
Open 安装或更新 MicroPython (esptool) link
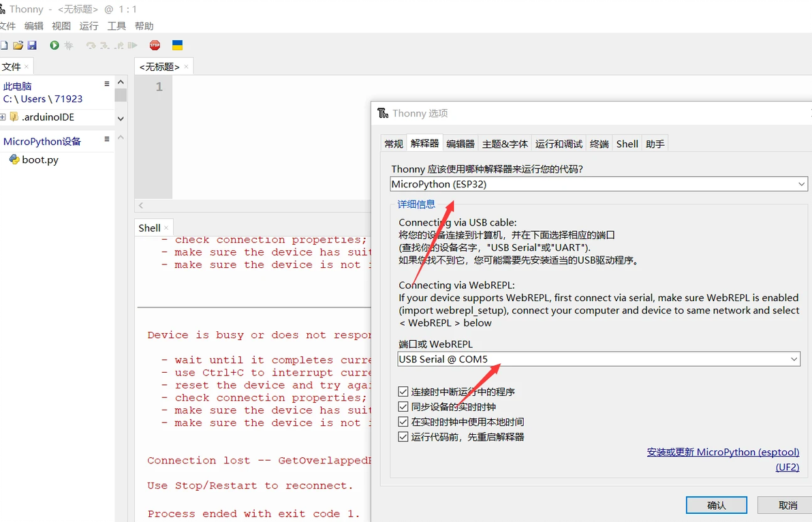tap(723, 452)
